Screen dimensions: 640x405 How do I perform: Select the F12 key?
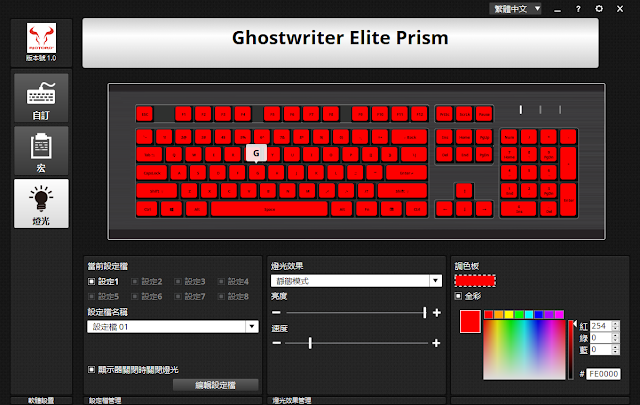pyautogui.click(x=419, y=114)
